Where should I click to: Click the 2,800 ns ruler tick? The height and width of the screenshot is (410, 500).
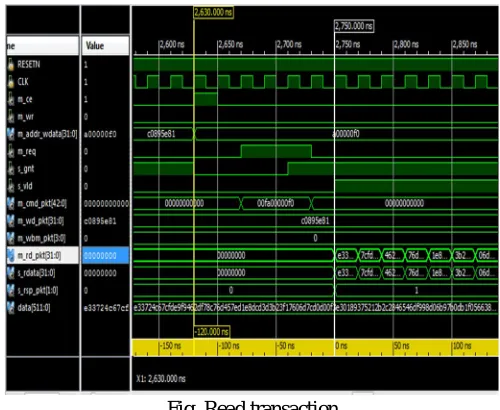click(x=406, y=44)
